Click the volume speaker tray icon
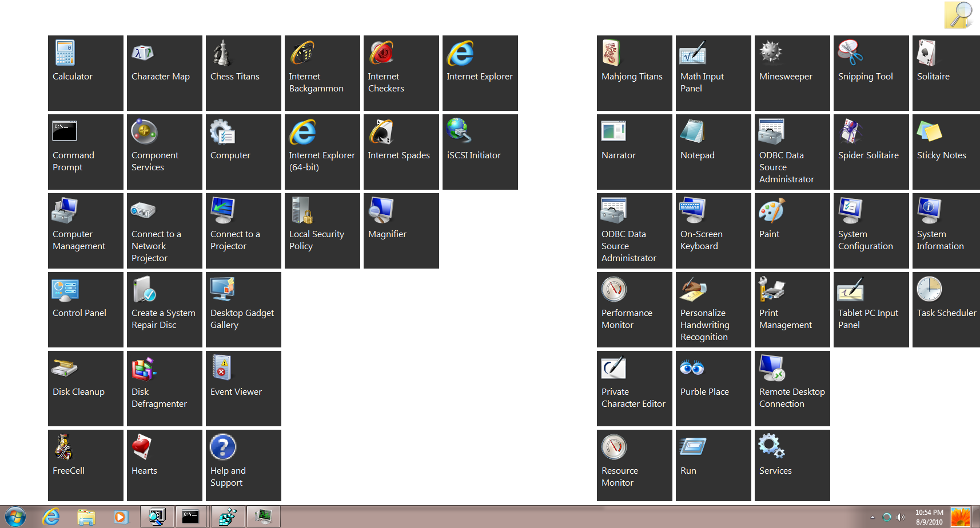 click(901, 517)
